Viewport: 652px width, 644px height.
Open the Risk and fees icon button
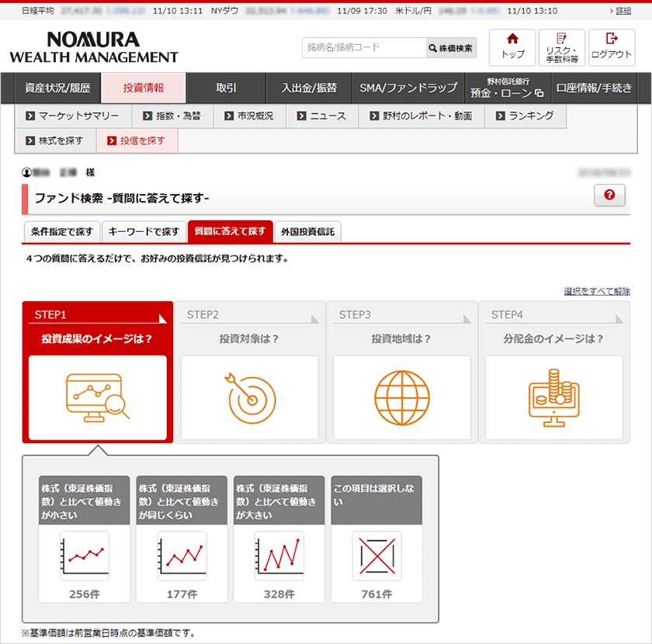(562, 47)
